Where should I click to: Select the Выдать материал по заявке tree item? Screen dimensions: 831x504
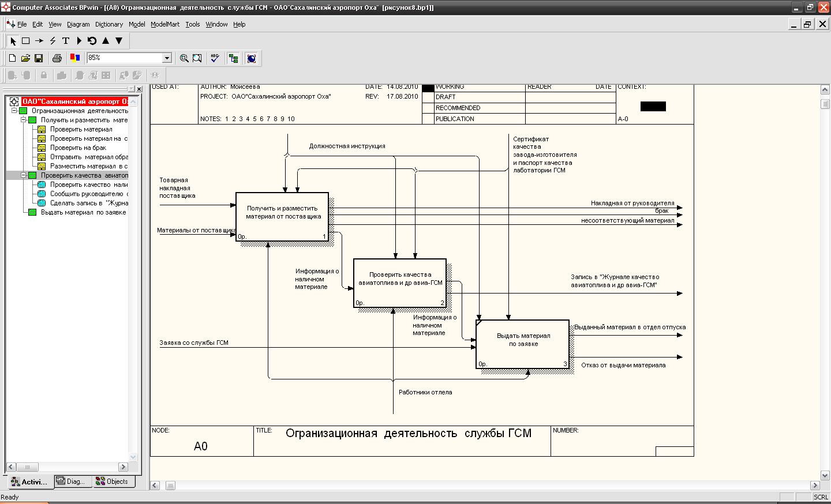pos(83,212)
